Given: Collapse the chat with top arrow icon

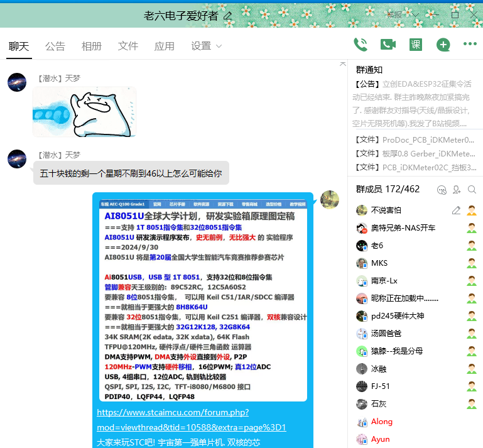Looking at the screenshot, I should tap(342, 64).
